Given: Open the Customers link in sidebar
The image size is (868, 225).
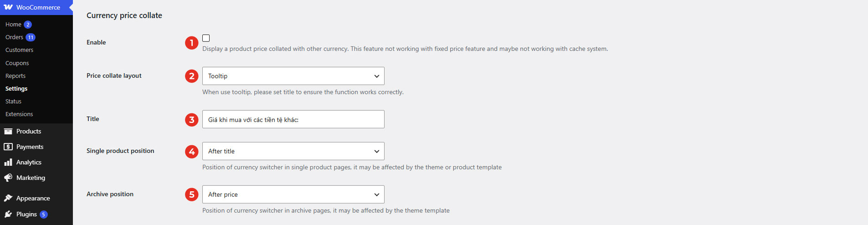Looking at the screenshot, I should pyautogui.click(x=19, y=50).
